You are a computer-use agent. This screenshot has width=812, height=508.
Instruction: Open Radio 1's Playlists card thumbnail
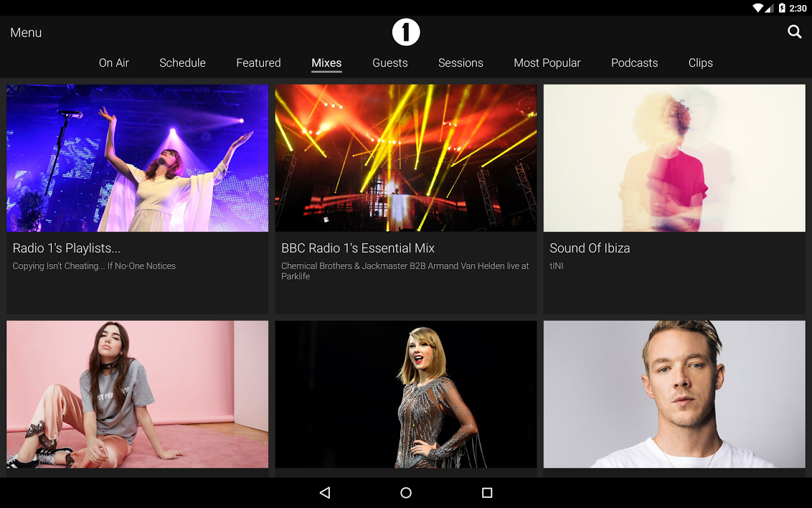tap(137, 157)
